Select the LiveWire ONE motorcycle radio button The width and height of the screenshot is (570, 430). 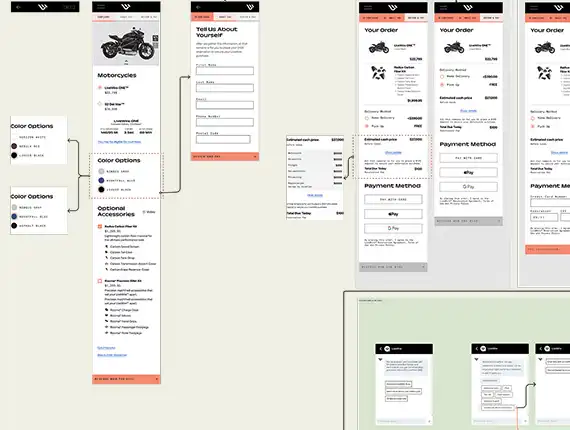[x=100, y=88]
